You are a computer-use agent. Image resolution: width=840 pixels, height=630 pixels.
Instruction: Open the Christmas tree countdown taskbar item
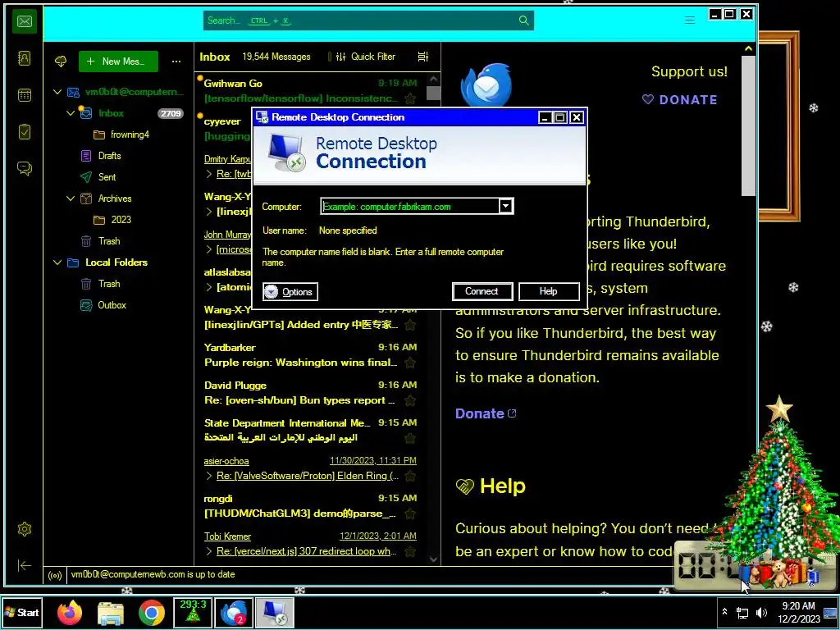[x=193, y=612]
